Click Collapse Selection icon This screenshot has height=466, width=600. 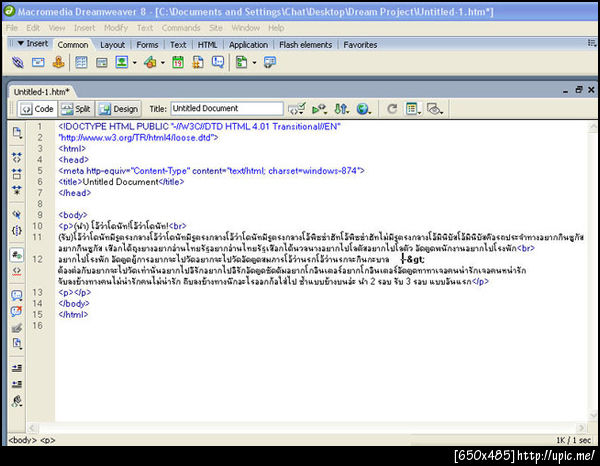pyautogui.click(x=17, y=174)
